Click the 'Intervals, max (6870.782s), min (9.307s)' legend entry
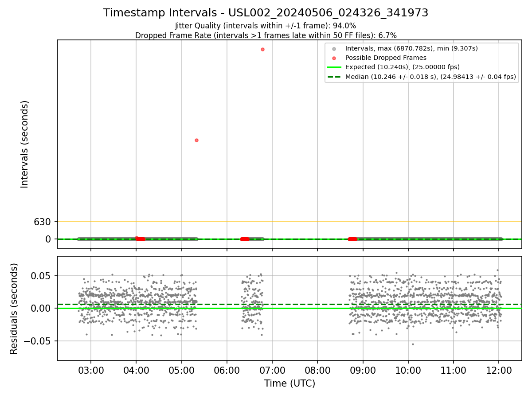Image resolution: width=532 pixels, height=399 pixels. click(x=411, y=48)
